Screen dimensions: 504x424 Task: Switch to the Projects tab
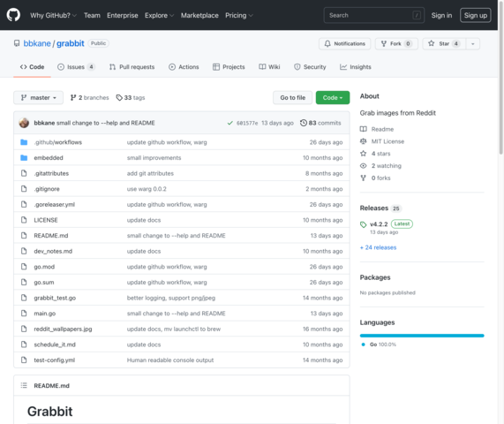[229, 67]
